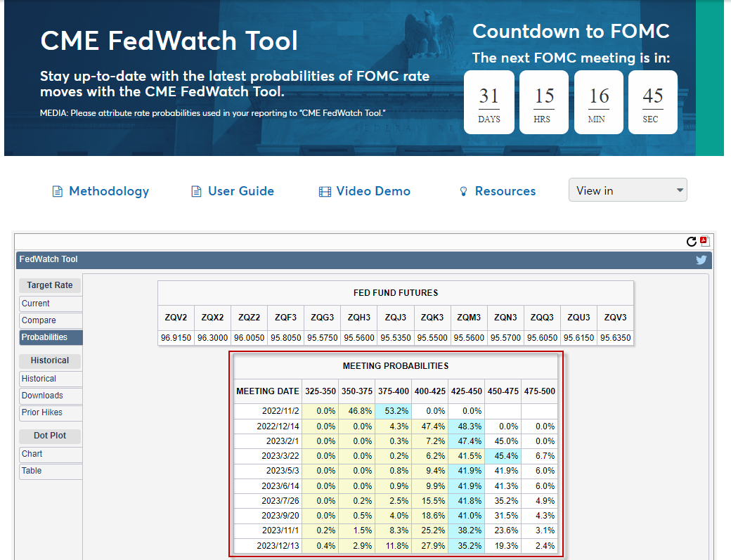Click the ZQK3 futures column header
The image size is (731, 560).
(432, 318)
